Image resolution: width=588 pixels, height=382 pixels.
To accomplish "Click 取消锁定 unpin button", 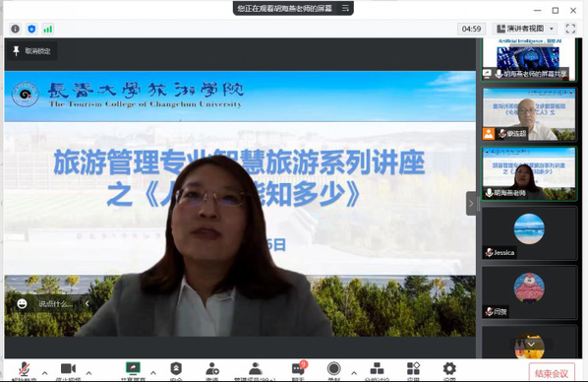I will (x=32, y=51).
